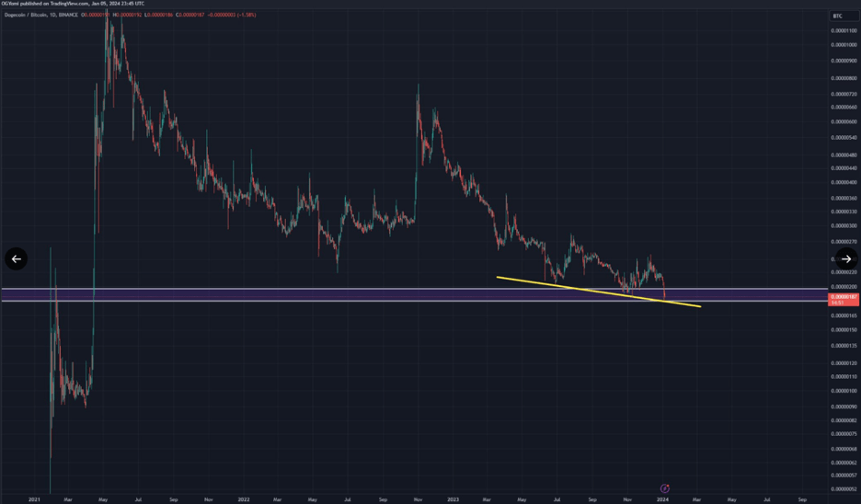Click the 0.00000660 price axis label
The width and height of the screenshot is (861, 504).
(x=844, y=108)
